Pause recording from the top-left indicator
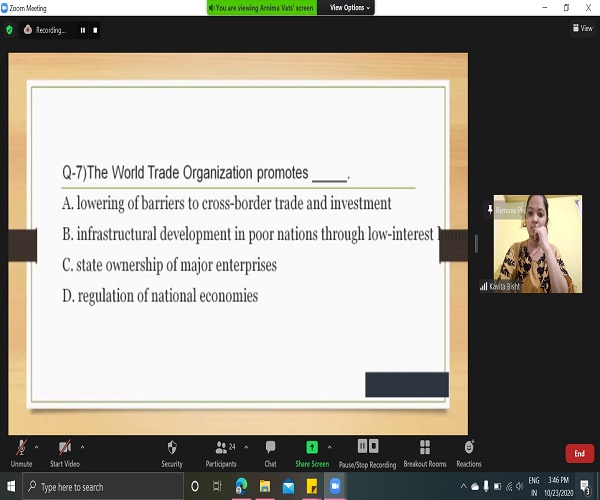 (83, 30)
